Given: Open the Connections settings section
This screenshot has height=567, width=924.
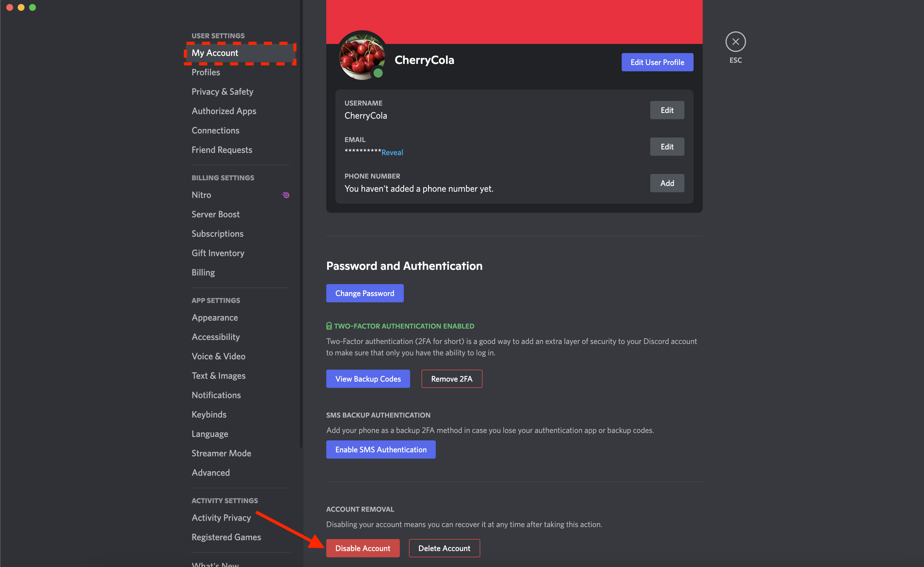Looking at the screenshot, I should [x=216, y=129].
